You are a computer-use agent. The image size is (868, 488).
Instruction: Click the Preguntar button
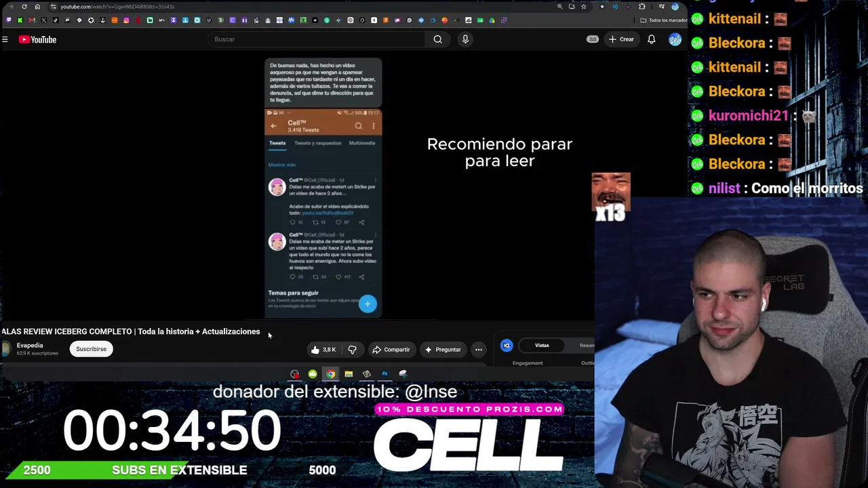pos(443,350)
